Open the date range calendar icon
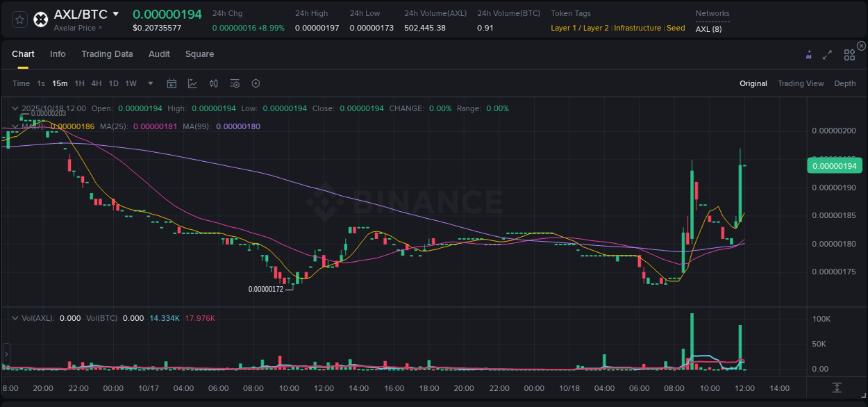This screenshot has width=868, height=407. 172,83
